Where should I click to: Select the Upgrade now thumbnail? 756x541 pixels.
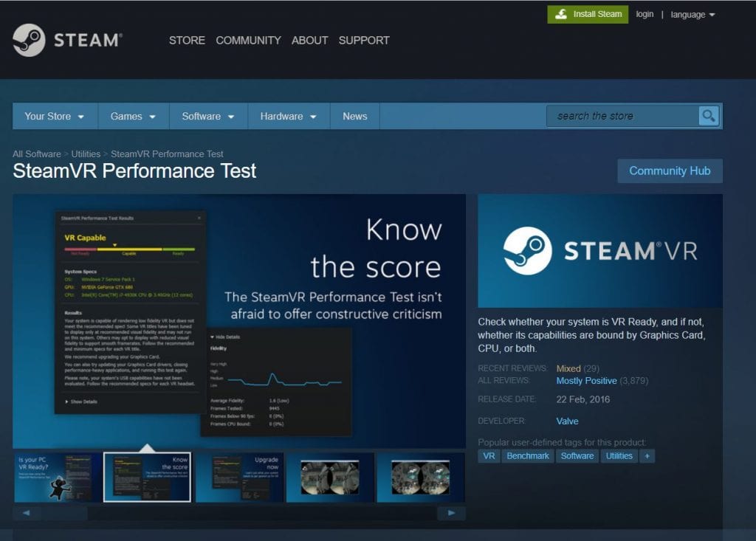[238, 478]
